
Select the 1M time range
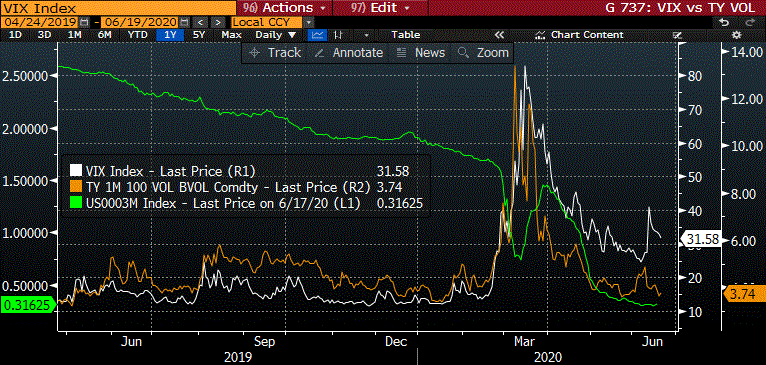click(x=74, y=35)
